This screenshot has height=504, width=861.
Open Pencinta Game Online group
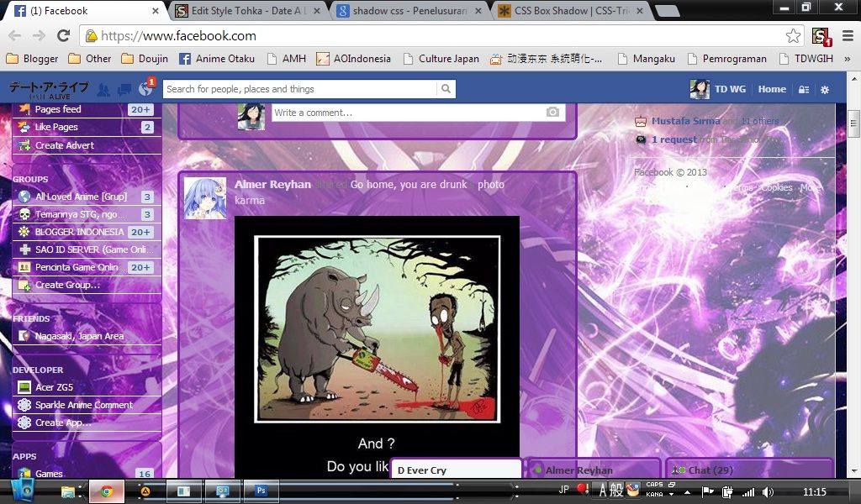87,267
